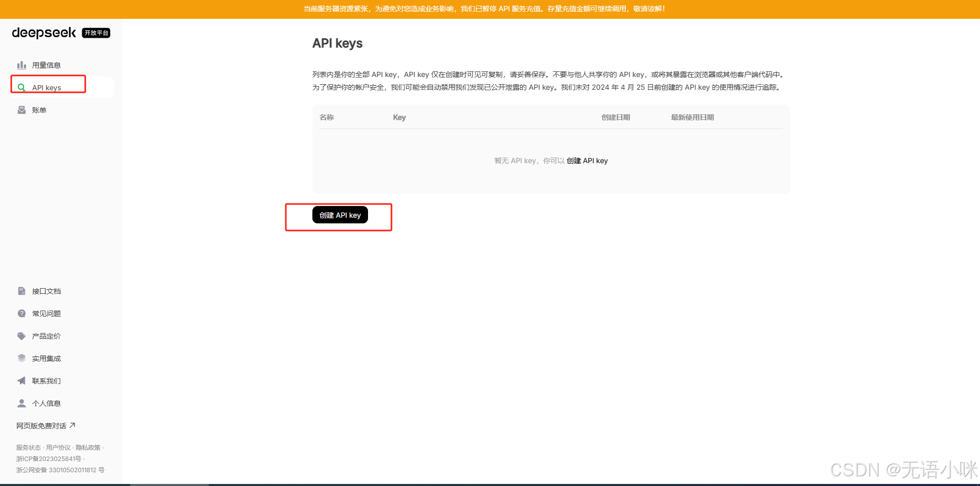The image size is (980, 486).
Task: Open 实用集成 page
Action: (x=61, y=359)
